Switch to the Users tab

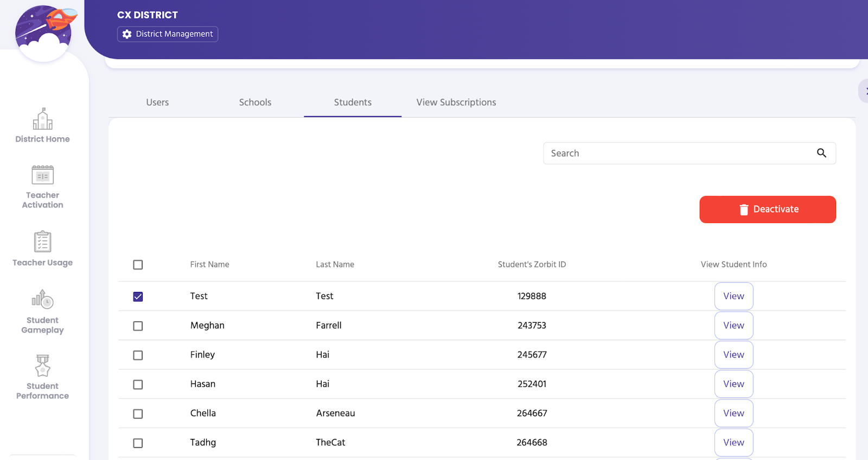click(x=157, y=102)
